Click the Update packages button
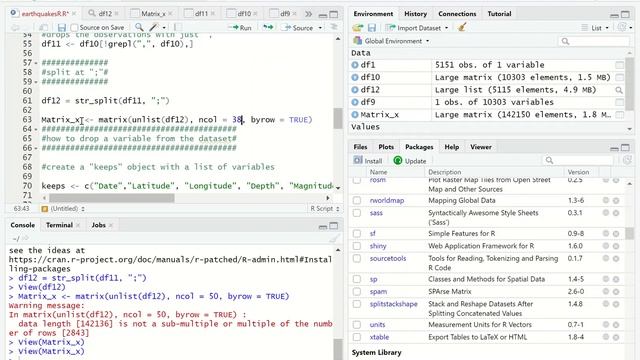 (410, 161)
